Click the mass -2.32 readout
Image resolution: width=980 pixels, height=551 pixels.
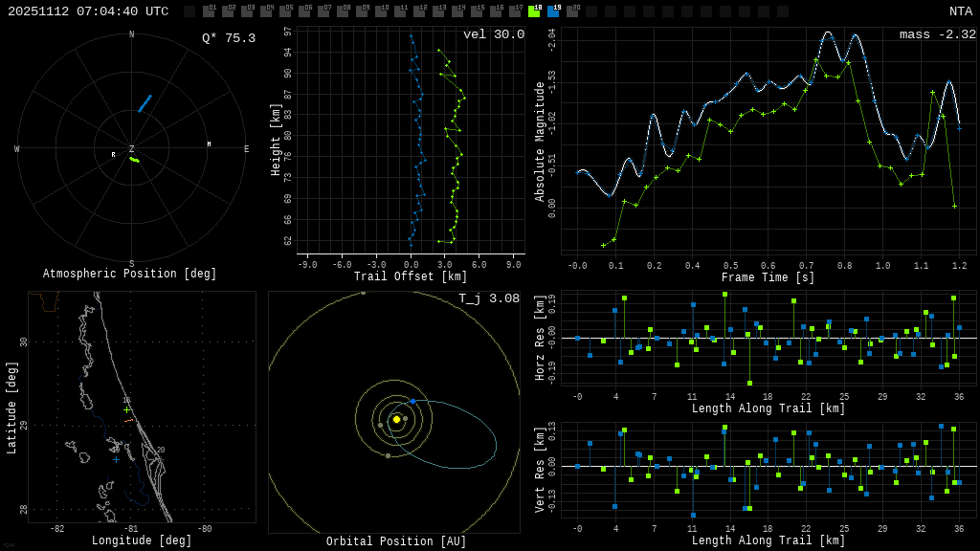[937, 34]
